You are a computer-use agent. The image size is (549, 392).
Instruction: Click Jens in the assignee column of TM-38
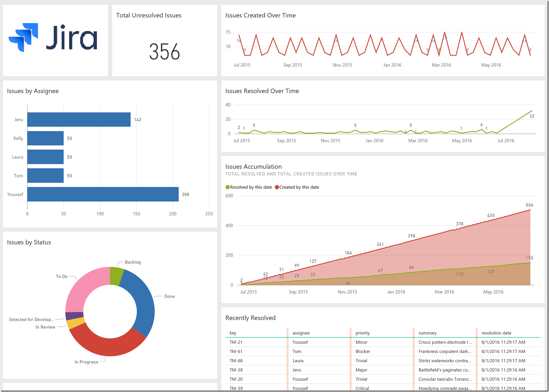(x=297, y=370)
